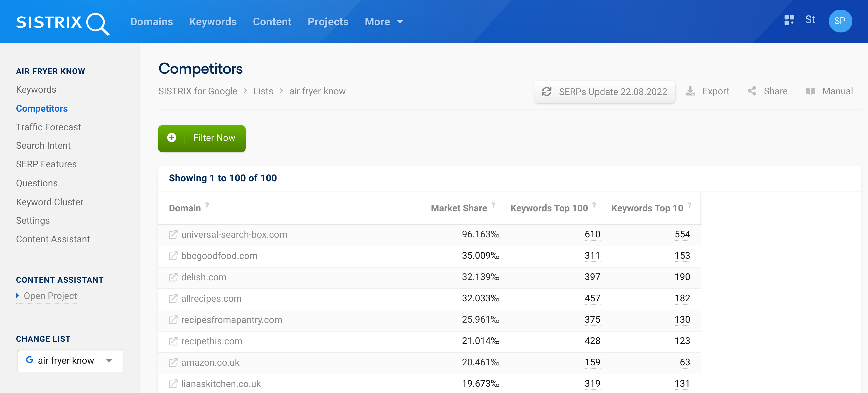
Task: Open the Domains navigation tab
Action: pyautogui.click(x=151, y=22)
